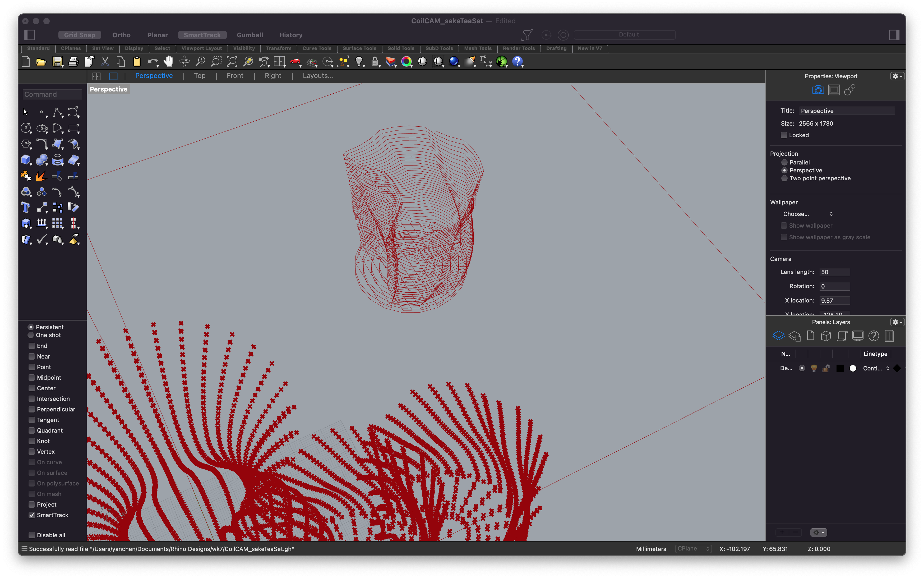Switch to the Materials monitor icon in Panels
The height and width of the screenshot is (578, 924).
858,336
